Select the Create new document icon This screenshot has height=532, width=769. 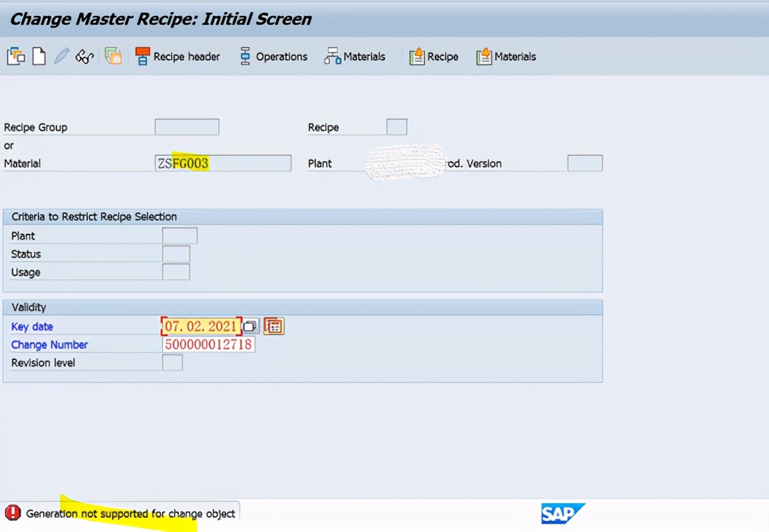point(38,56)
